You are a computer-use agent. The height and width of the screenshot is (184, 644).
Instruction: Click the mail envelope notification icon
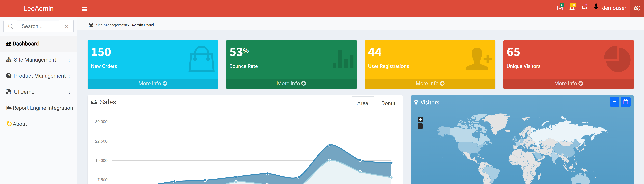(560, 8)
